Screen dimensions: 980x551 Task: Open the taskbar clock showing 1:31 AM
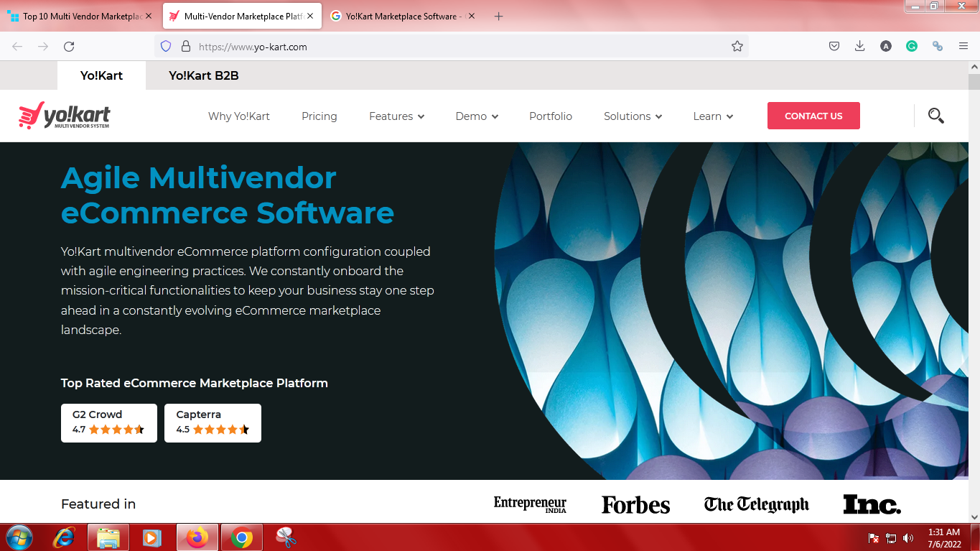(944, 537)
